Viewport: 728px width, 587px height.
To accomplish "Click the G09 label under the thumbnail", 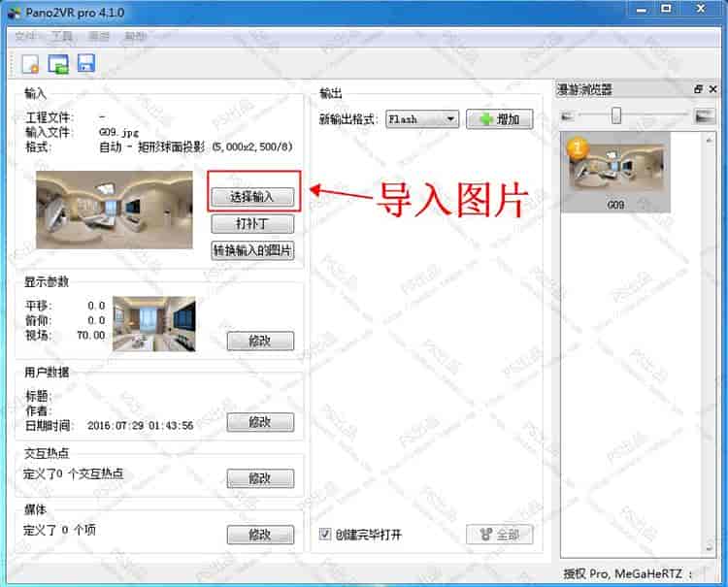I will click(x=615, y=205).
